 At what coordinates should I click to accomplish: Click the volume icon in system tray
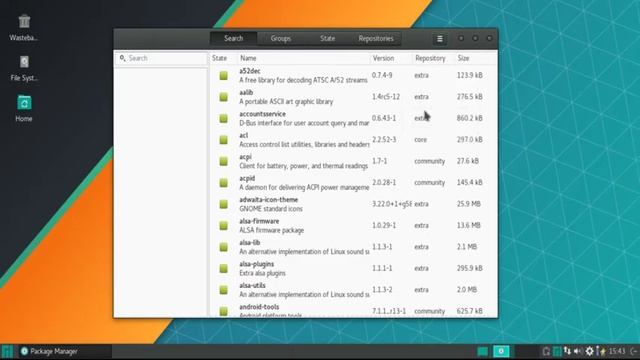pos(578,351)
